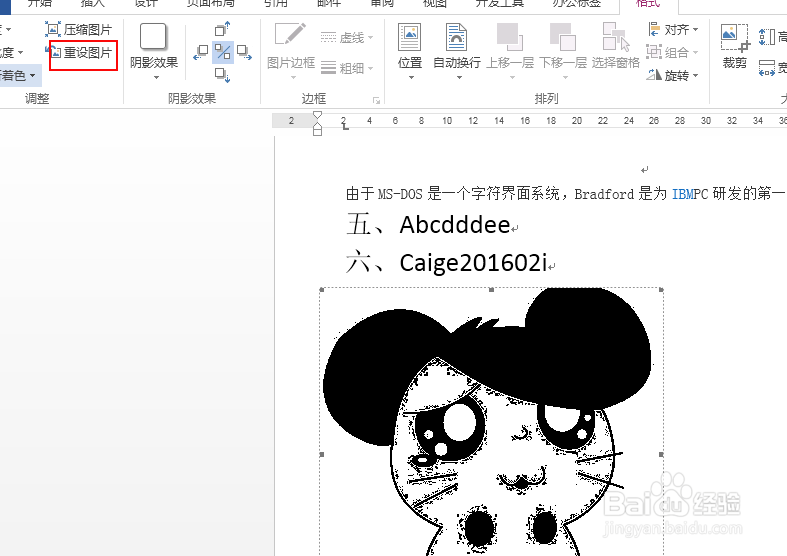Nudge shadow left arrow icon

pos(200,52)
